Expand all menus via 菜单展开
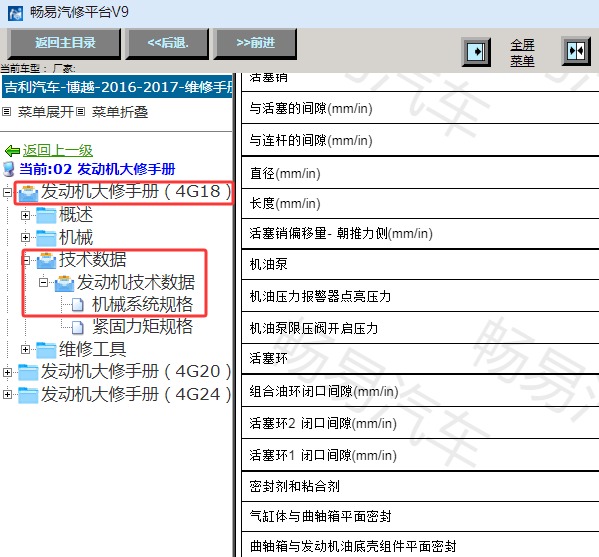The height and width of the screenshot is (557, 599). coord(45,112)
